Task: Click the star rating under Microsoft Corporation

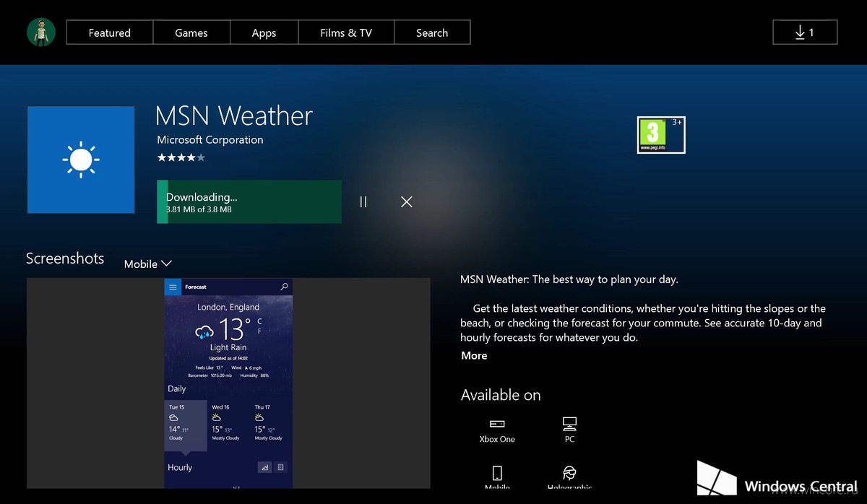Action: (x=181, y=157)
